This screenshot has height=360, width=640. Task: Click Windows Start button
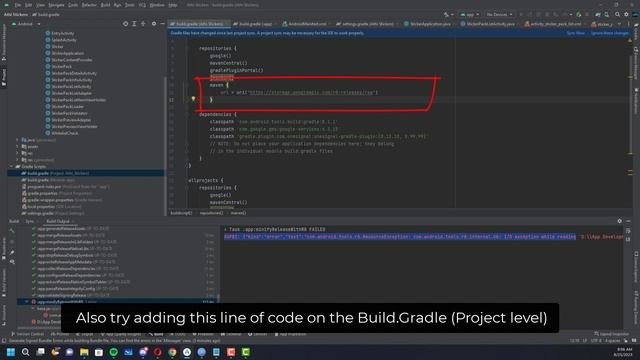click(11, 352)
